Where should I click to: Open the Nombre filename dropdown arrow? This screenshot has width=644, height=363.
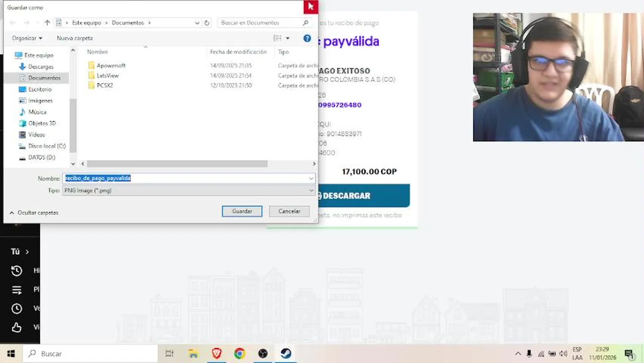[311, 178]
